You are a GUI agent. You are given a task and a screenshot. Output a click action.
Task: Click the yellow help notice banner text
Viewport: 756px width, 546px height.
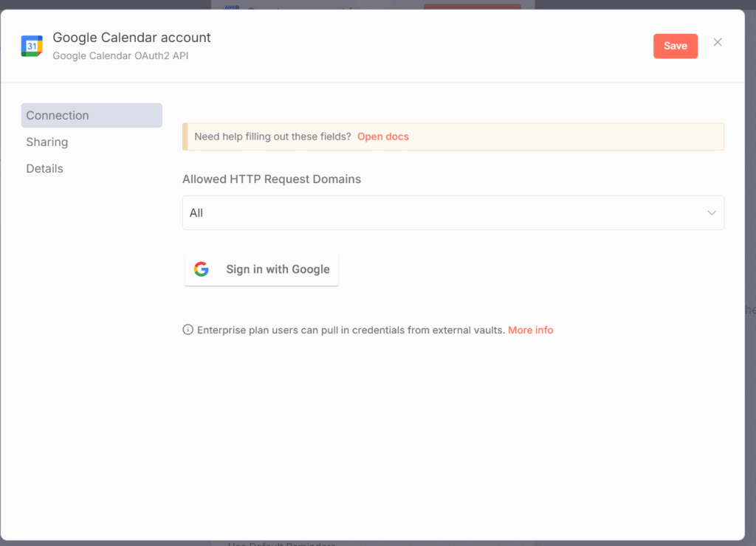tap(272, 136)
